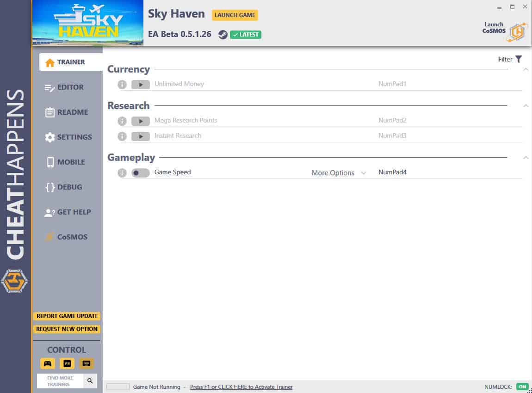Click the Find More Trainers field
The width and height of the screenshot is (532, 393).
point(61,381)
